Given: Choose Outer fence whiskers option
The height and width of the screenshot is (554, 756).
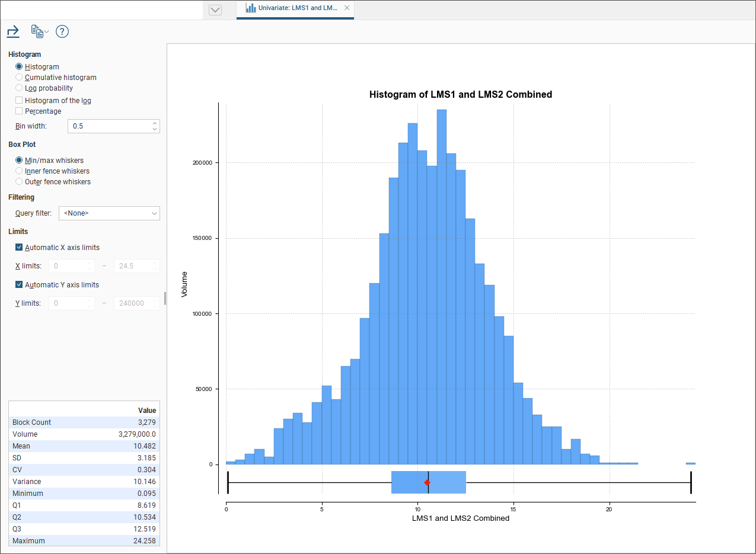Looking at the screenshot, I should click(19, 182).
